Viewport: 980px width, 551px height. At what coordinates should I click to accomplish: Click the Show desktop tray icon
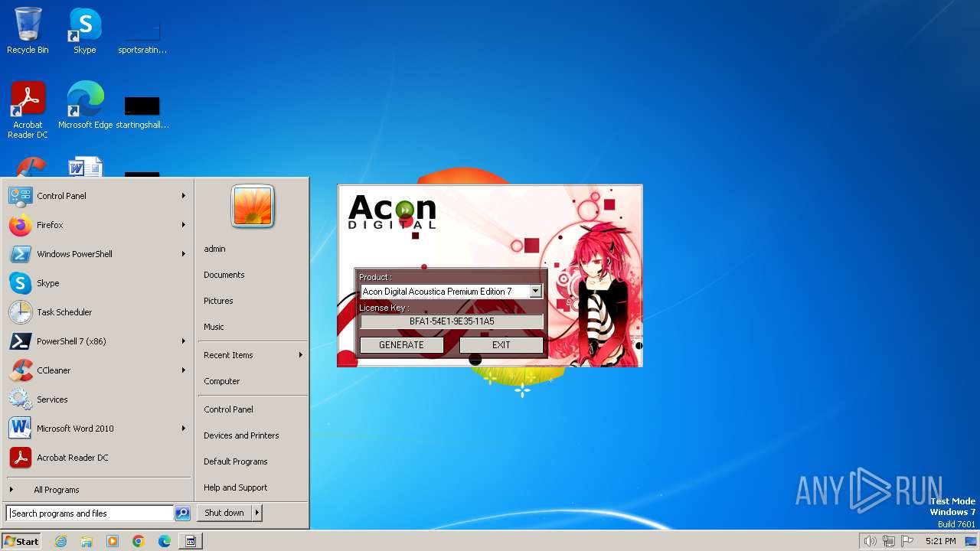[971, 541]
